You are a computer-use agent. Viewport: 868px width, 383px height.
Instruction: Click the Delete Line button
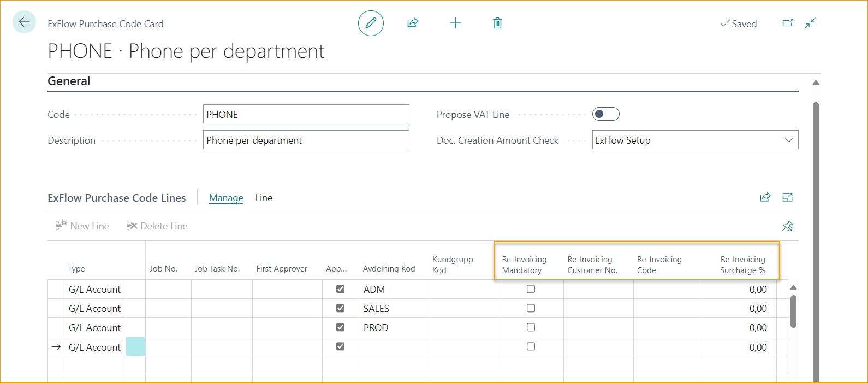(157, 226)
